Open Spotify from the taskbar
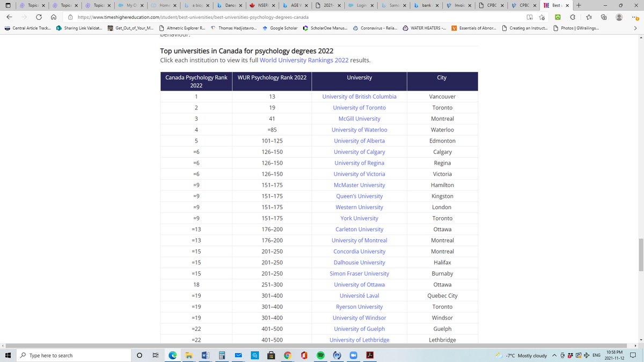This screenshot has height=362, width=644. [x=320, y=355]
